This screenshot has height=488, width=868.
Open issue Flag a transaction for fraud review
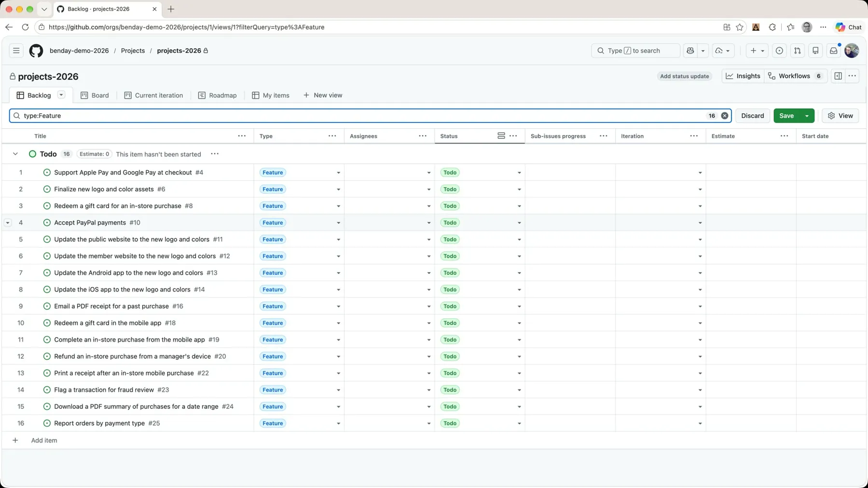104,390
